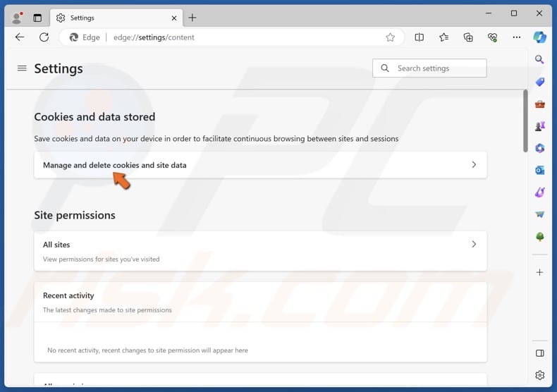Click the Settings tab title
557x392 pixels.
pos(82,18)
